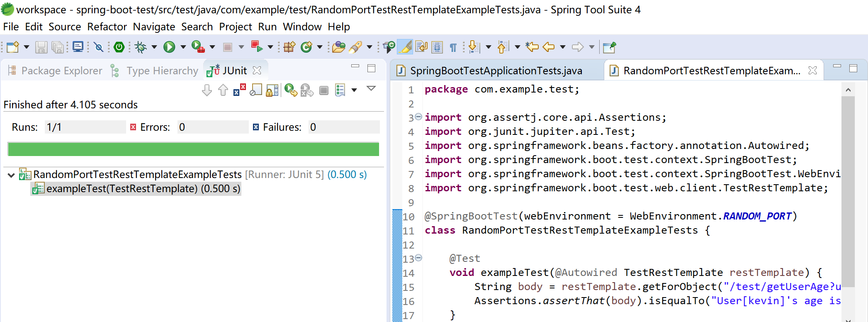
Task: Switch to Package Explorer view
Action: [x=61, y=71]
